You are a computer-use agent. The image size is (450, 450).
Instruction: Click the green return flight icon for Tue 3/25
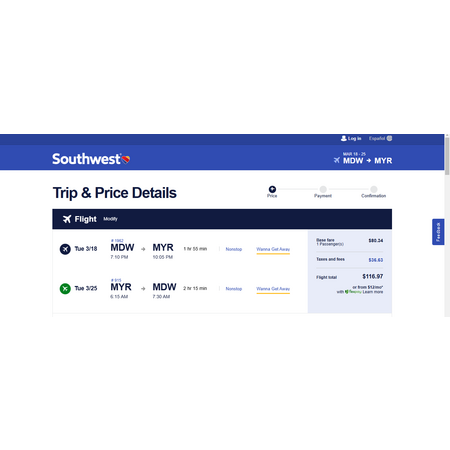coord(65,288)
